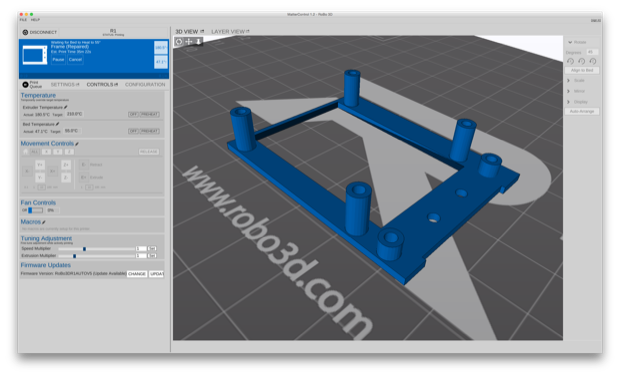Click the UPDATE firmware button
This screenshot has width=620, height=377.
(157, 274)
